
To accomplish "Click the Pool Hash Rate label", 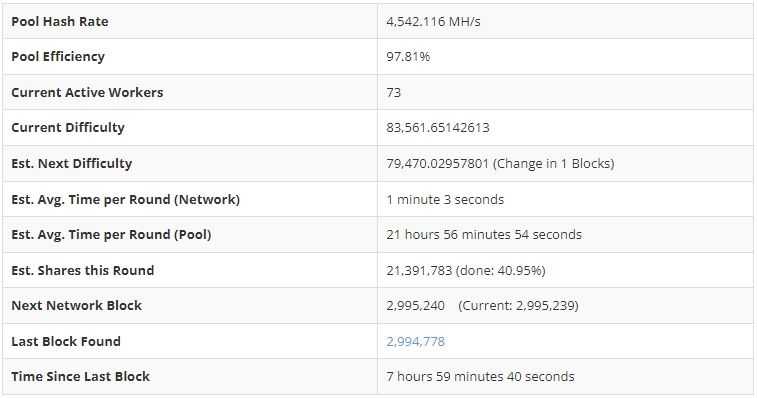I will 60,22.
